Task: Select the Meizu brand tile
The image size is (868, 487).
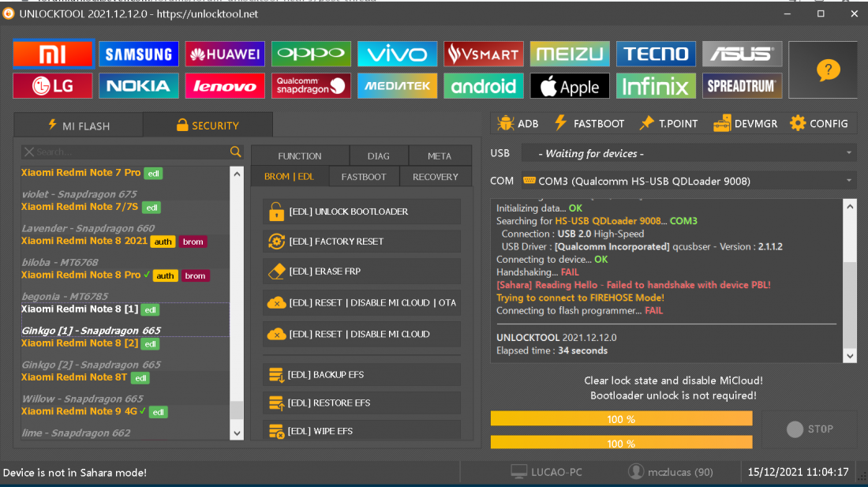Action: [570, 54]
